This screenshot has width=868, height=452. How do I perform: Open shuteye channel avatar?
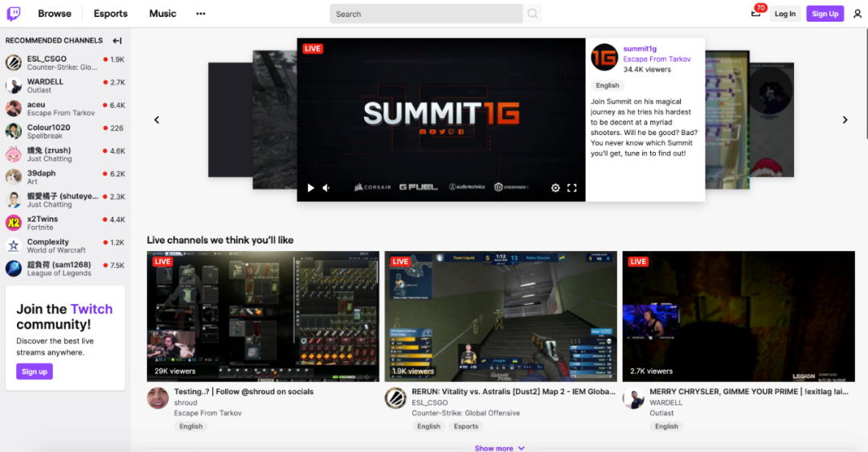pos(14,200)
